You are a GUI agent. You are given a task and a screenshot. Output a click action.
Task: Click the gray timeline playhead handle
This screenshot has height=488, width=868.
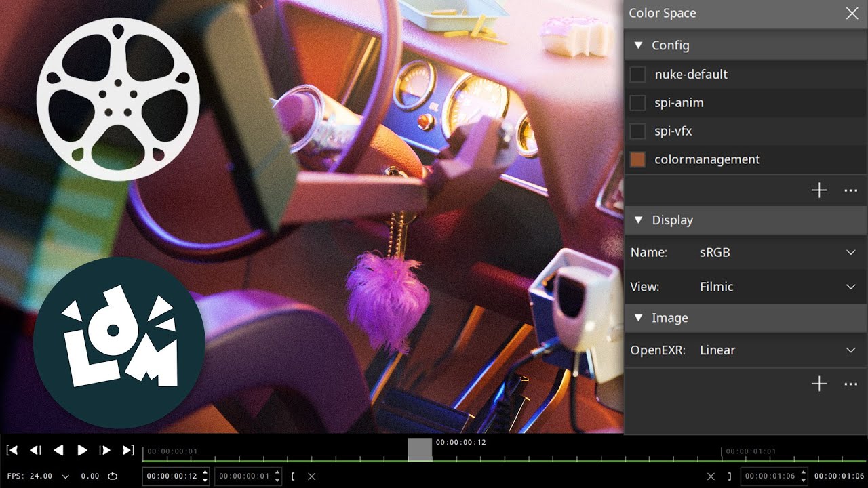[420, 449]
